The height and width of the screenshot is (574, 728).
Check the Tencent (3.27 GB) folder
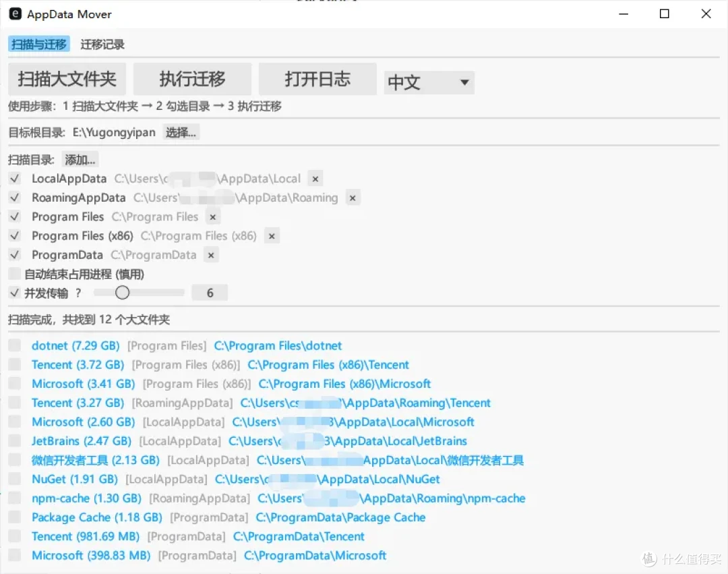[15, 402]
